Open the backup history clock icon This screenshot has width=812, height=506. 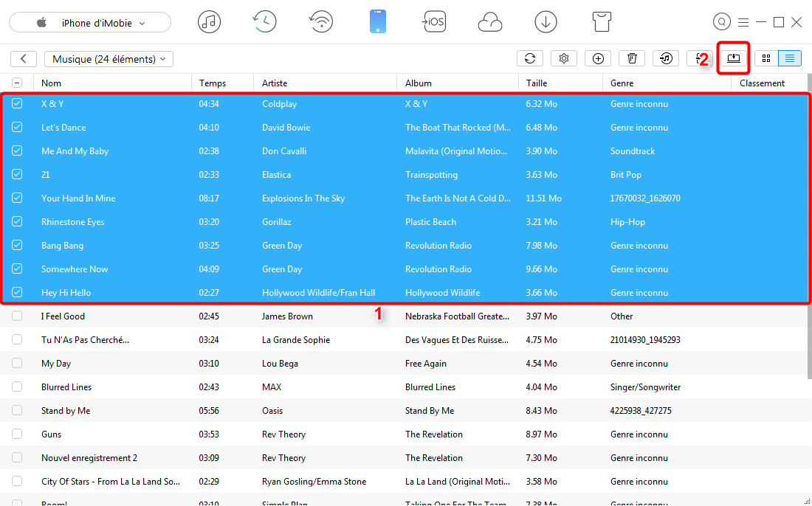(x=264, y=22)
